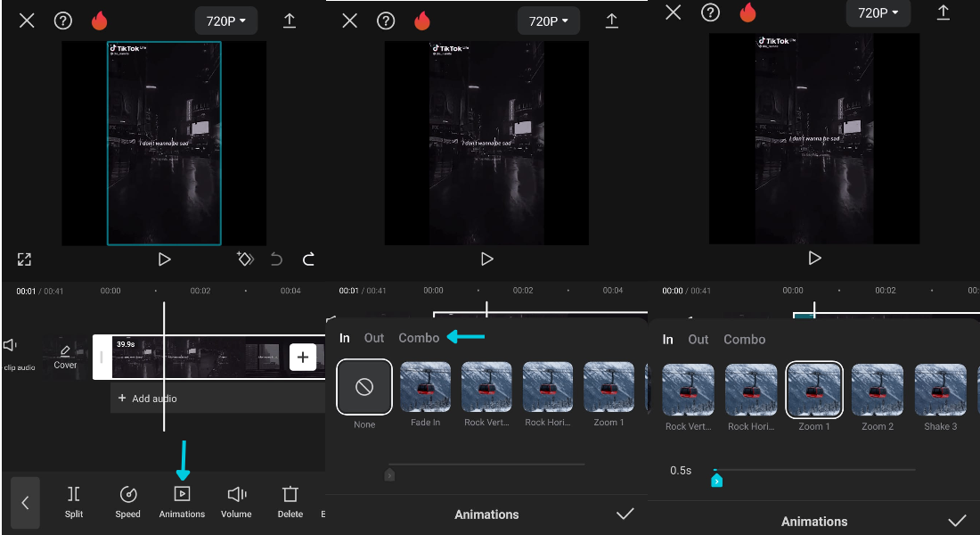
Task: Tap flame icon in right panel
Action: pyautogui.click(x=747, y=12)
